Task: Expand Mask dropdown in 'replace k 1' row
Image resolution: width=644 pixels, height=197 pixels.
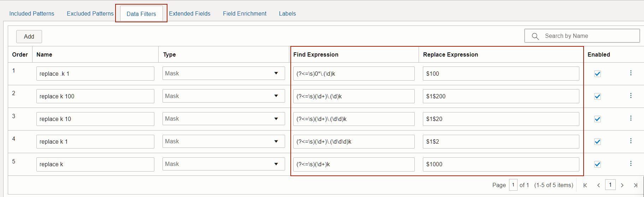Action: click(x=224, y=141)
